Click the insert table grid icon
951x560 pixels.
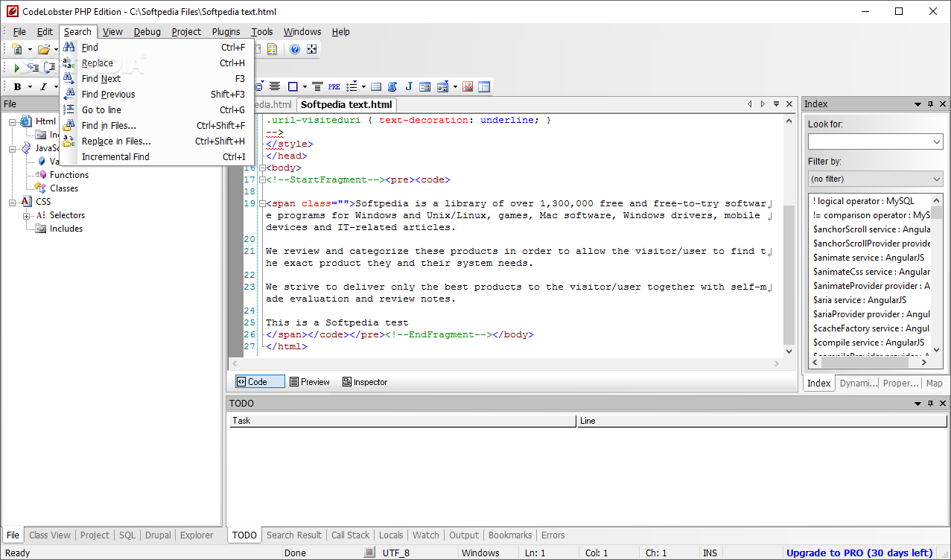pyautogui.click(x=376, y=86)
